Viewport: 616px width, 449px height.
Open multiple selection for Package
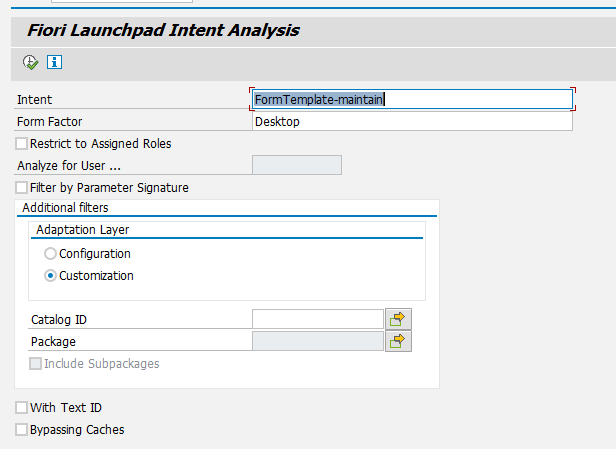pos(398,341)
